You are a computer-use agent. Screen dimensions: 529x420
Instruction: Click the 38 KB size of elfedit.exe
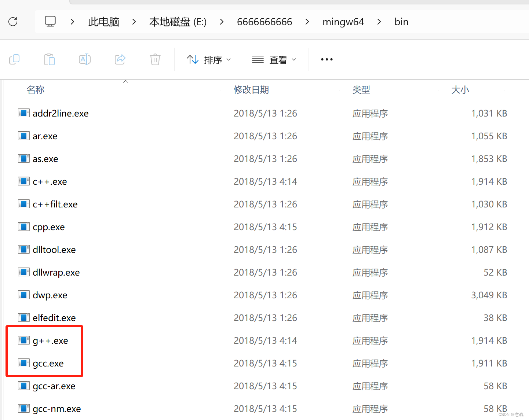click(495, 318)
